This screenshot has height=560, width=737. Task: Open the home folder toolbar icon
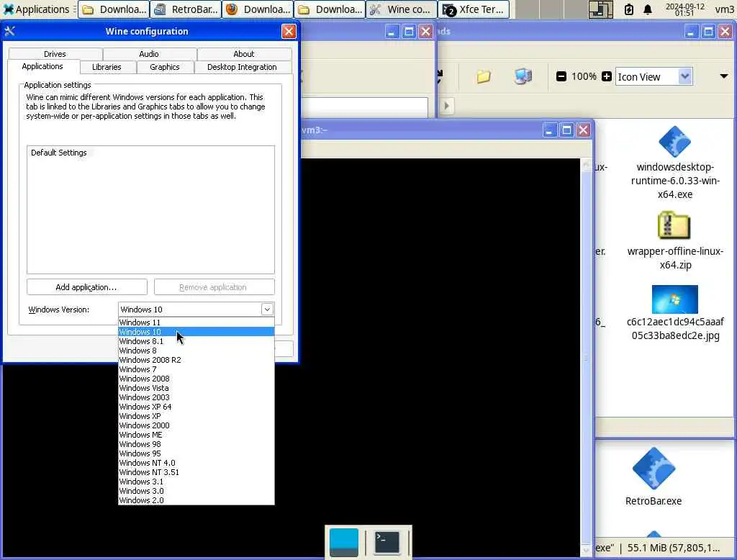[x=484, y=76]
